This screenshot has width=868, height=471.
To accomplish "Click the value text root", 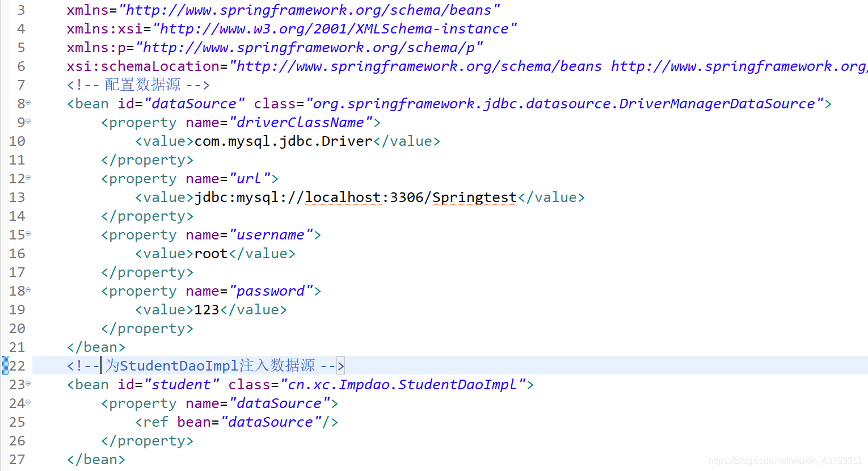I will point(211,254).
